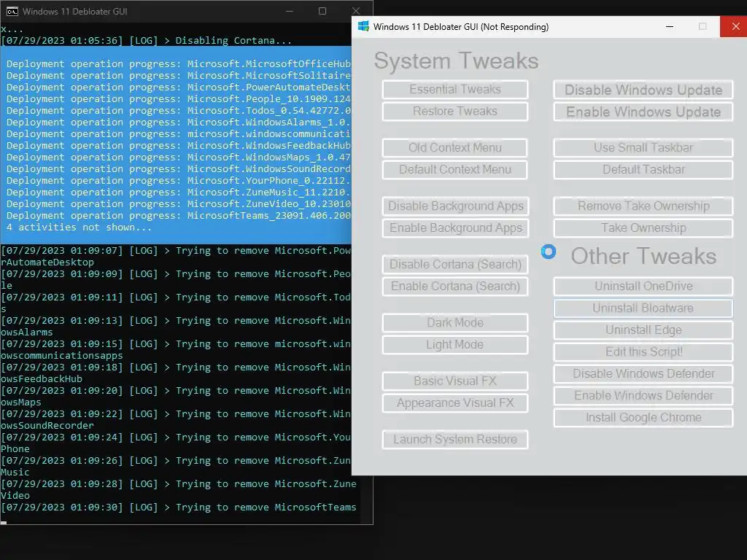Minimize the console log window

click(x=289, y=11)
